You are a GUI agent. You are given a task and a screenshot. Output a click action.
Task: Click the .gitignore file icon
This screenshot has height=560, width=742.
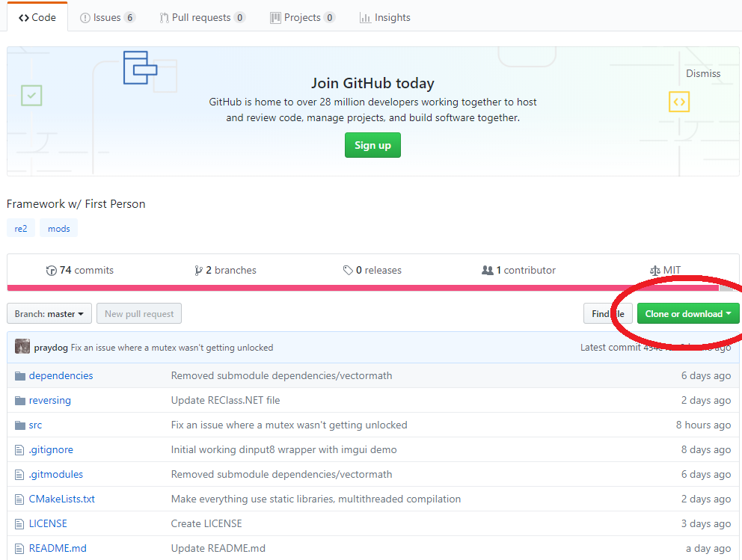[x=19, y=450]
